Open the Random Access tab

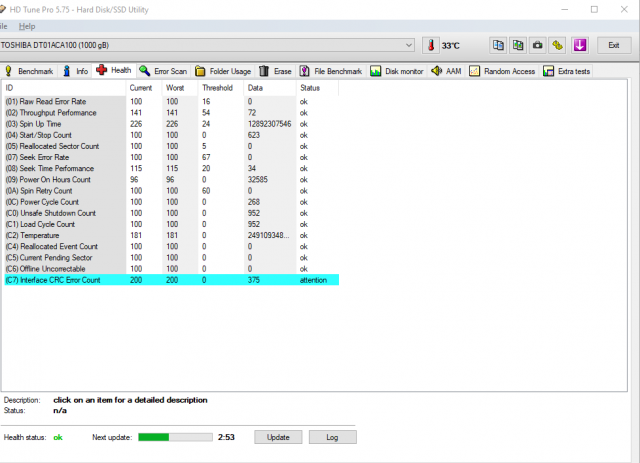pos(502,71)
